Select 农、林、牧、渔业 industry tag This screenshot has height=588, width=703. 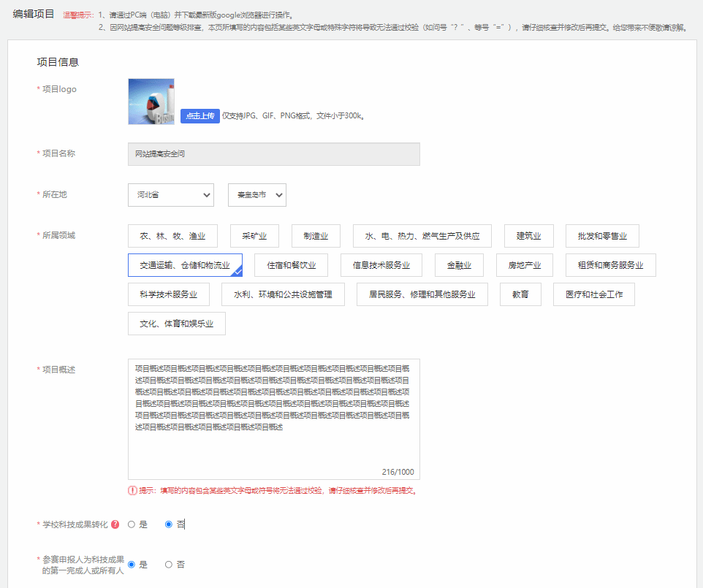pos(172,236)
